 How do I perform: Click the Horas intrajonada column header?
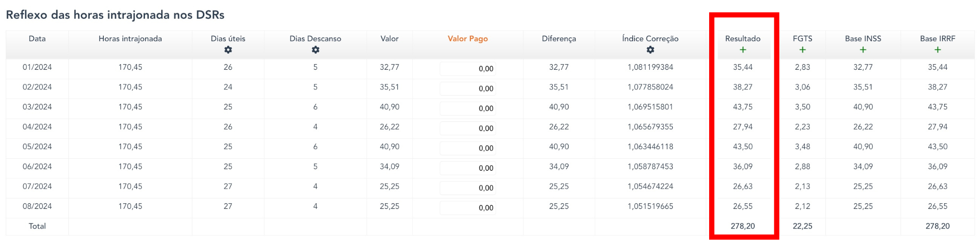point(130,39)
